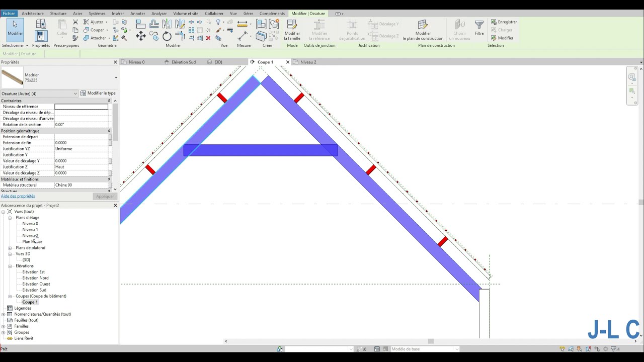Click the worksets icon in status bar

point(279,349)
